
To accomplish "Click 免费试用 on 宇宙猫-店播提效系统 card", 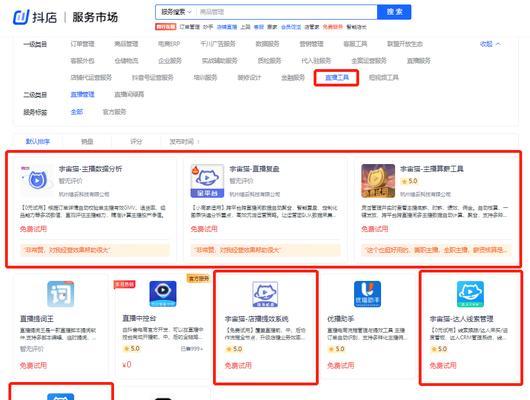I will pos(238,366).
